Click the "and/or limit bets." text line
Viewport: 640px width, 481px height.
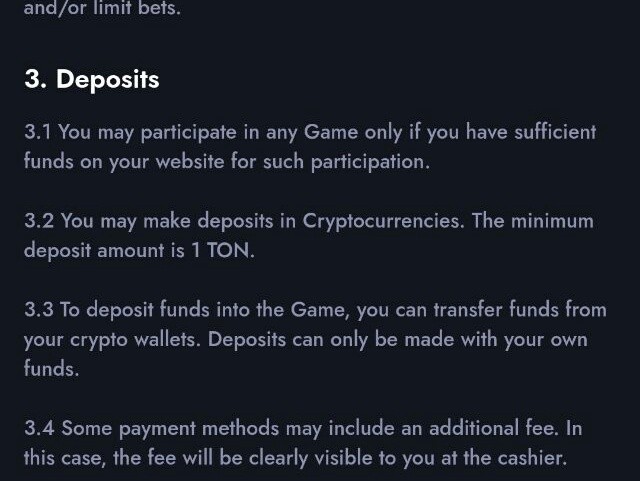click(102, 8)
